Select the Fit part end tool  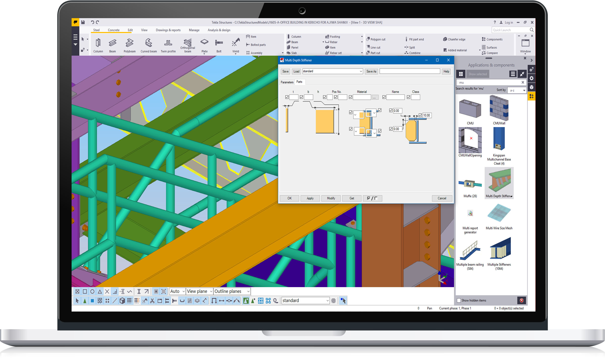414,39
